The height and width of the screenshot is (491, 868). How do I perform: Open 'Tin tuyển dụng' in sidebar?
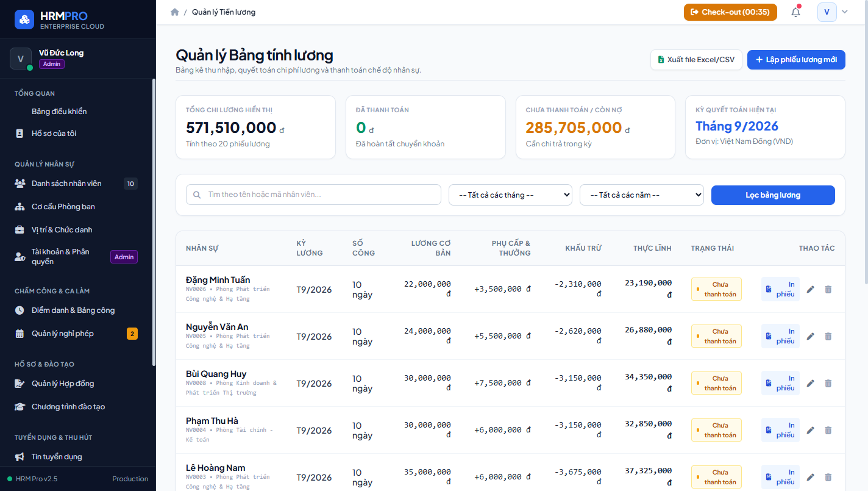76,457
